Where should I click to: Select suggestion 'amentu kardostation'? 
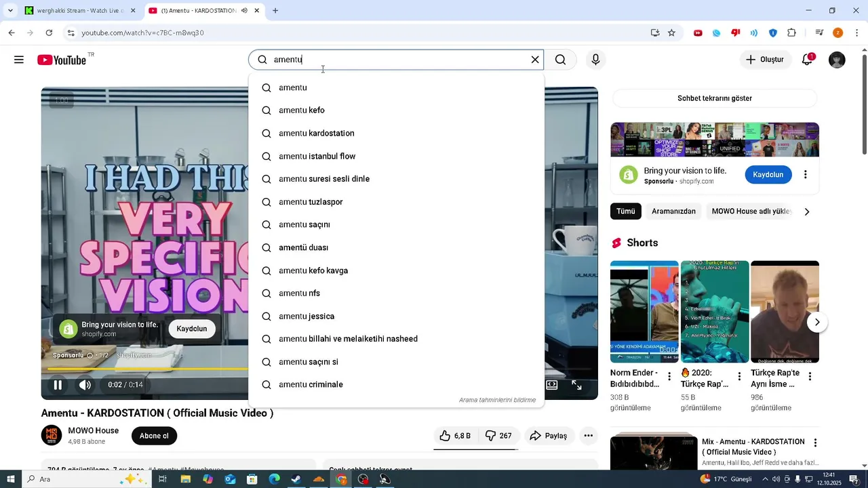click(x=396, y=134)
